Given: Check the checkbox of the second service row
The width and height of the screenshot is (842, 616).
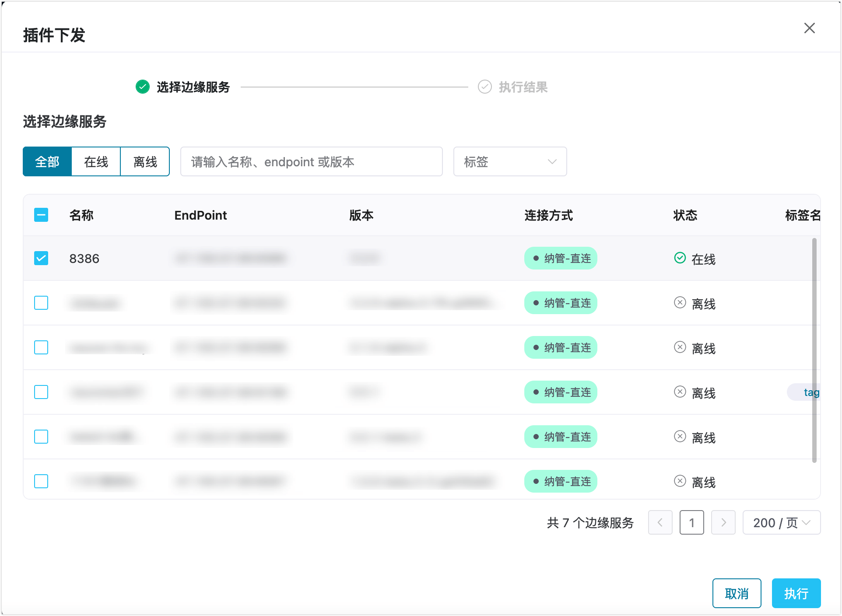Looking at the screenshot, I should click(41, 302).
